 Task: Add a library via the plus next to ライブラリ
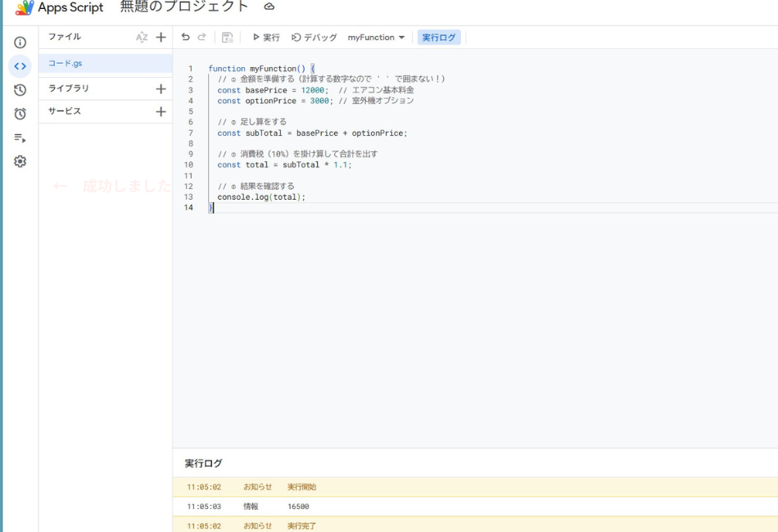coord(161,87)
